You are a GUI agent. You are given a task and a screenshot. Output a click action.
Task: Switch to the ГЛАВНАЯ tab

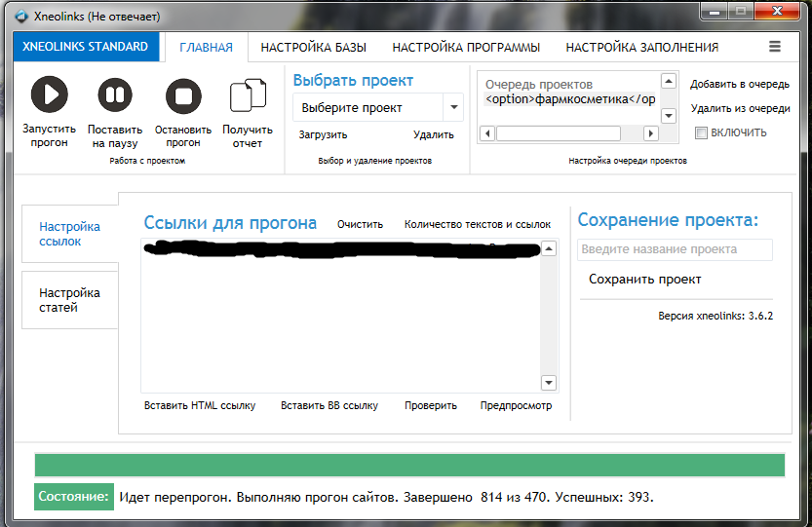(206, 47)
